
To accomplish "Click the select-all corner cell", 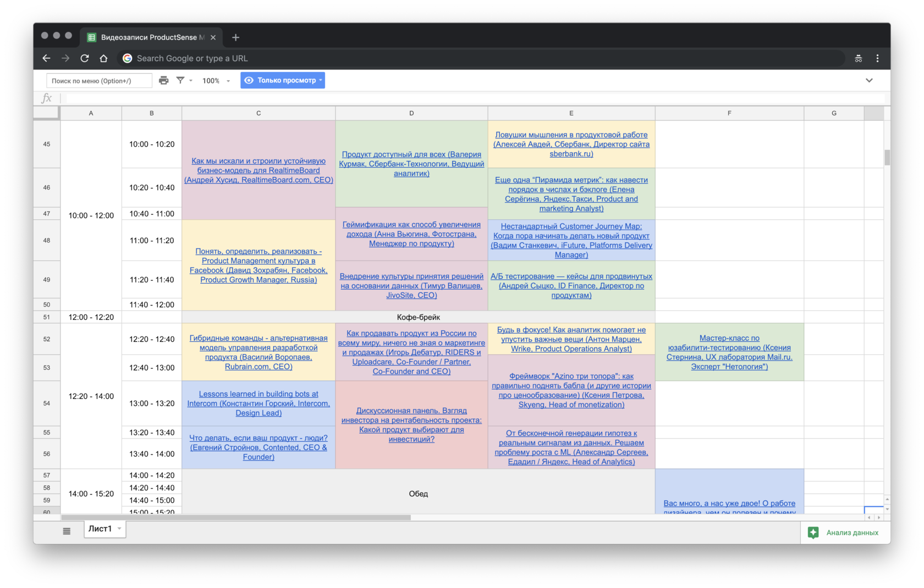I will 47,113.
